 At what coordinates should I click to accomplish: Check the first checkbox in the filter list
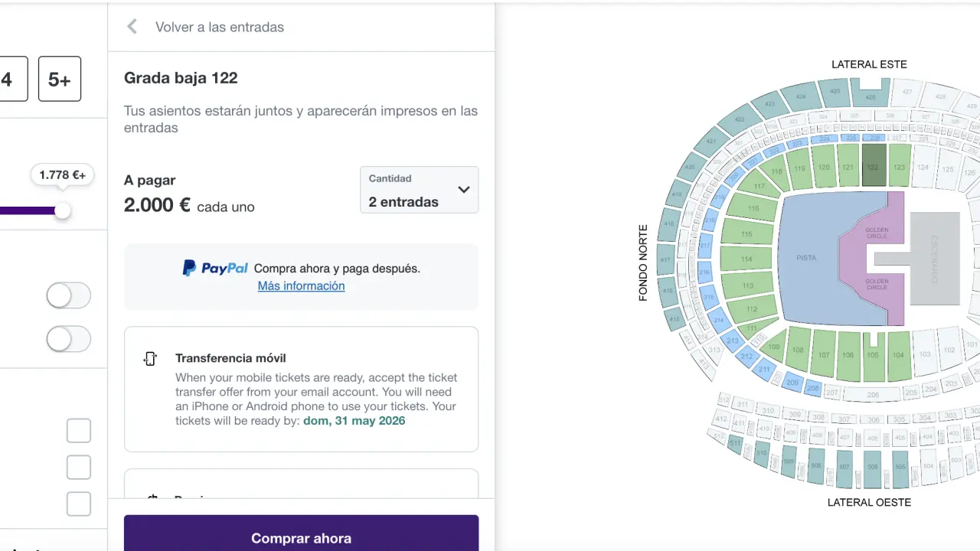(79, 431)
